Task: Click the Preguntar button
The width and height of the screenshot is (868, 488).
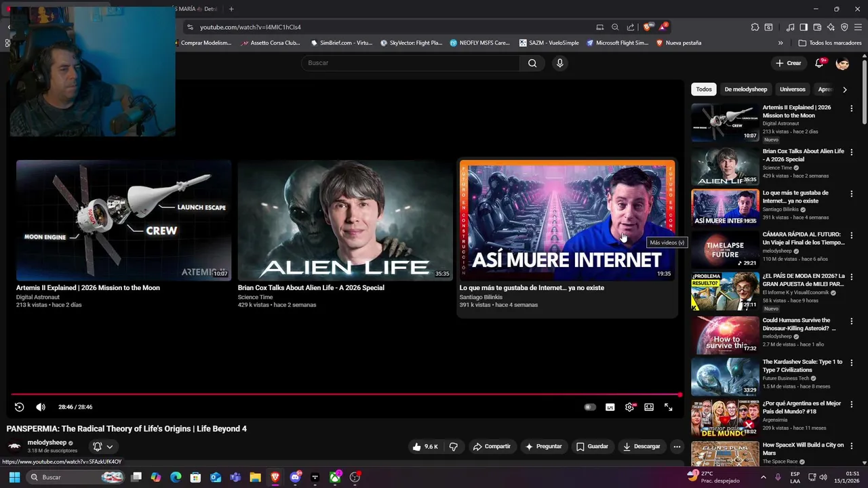Action: tap(544, 447)
